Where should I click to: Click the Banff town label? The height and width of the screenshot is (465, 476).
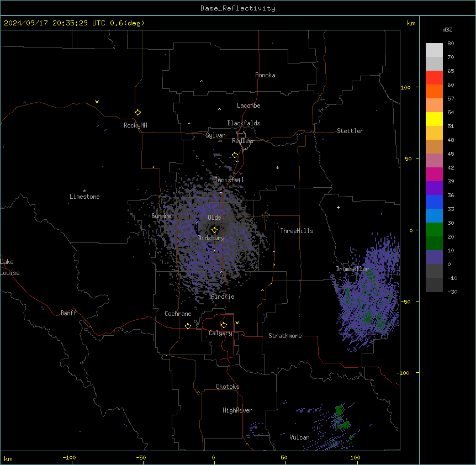68,313
